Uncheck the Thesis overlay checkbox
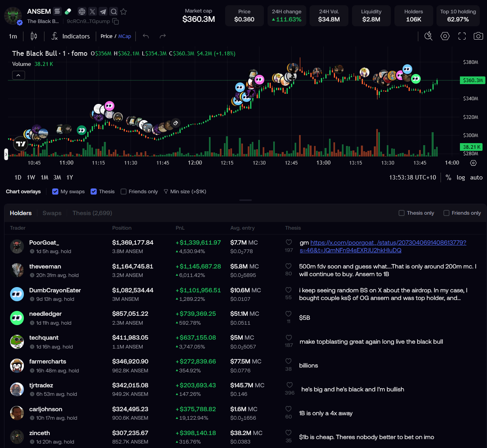487x448 pixels. tap(93, 192)
